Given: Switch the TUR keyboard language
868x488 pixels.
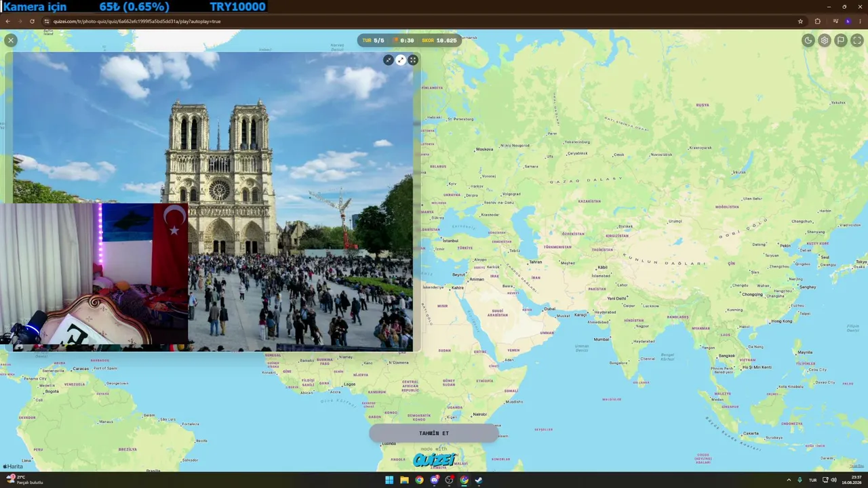Looking at the screenshot, I should pos(812,480).
